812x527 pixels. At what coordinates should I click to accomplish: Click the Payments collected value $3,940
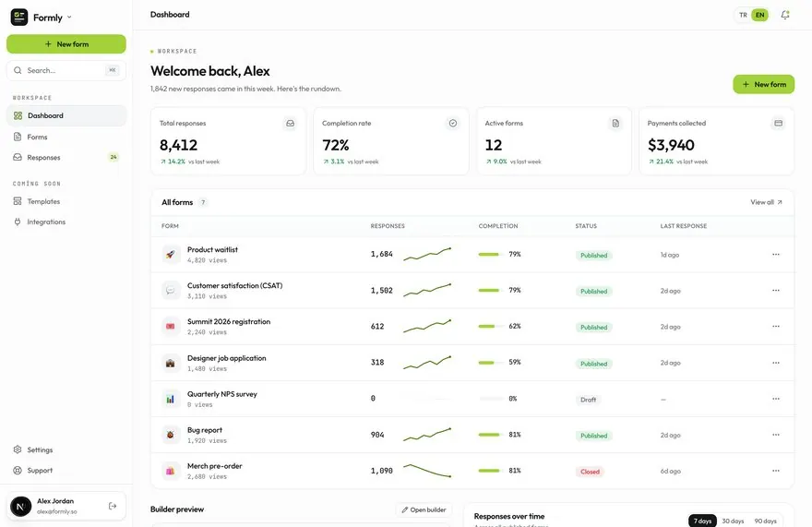pyautogui.click(x=671, y=145)
